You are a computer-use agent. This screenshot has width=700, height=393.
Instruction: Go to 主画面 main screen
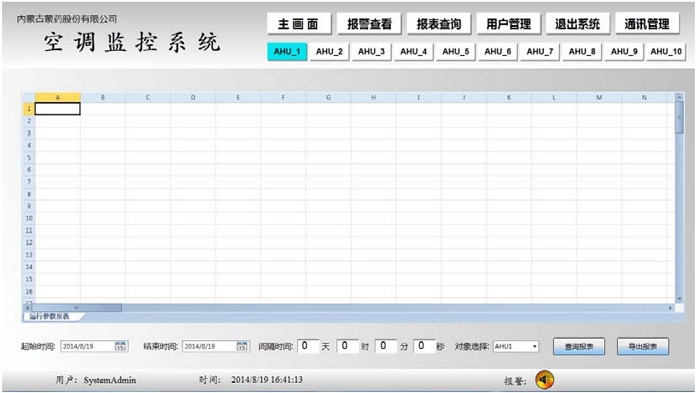(x=299, y=24)
